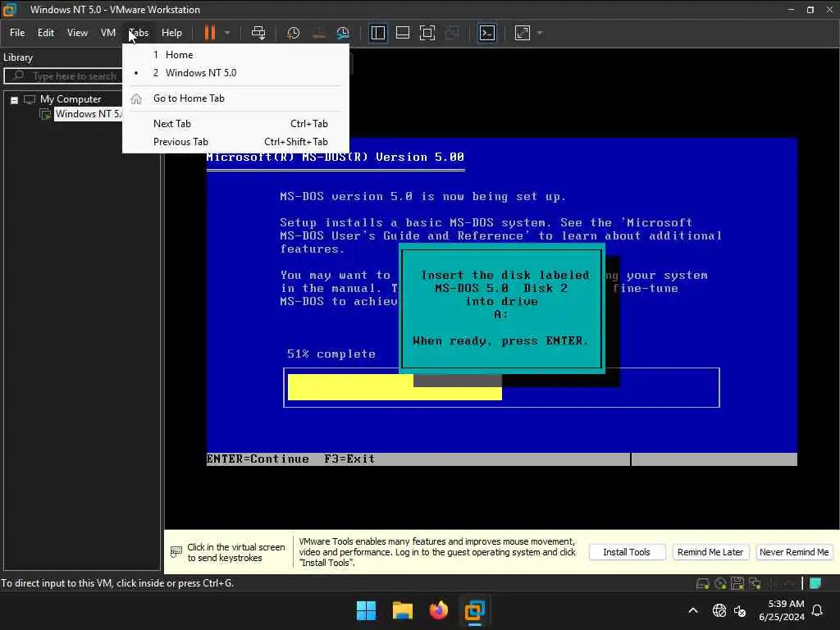Toggle the thumbnail bar view icon

[x=402, y=33]
